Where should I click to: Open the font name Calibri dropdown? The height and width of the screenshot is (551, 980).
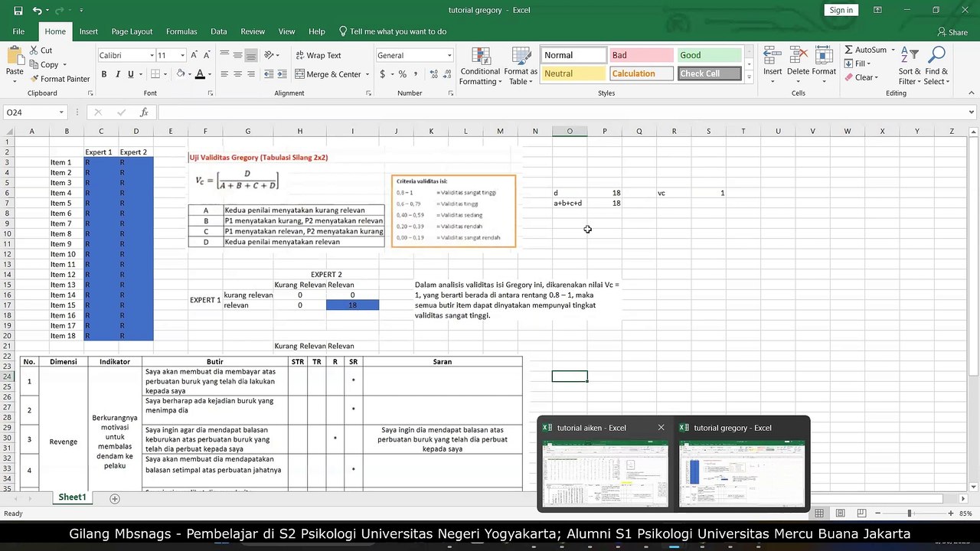[150, 55]
